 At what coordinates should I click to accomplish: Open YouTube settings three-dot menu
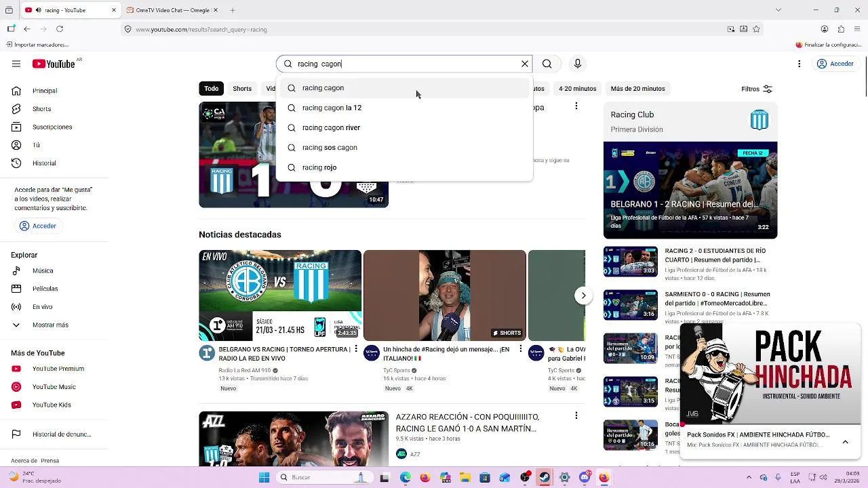point(800,64)
